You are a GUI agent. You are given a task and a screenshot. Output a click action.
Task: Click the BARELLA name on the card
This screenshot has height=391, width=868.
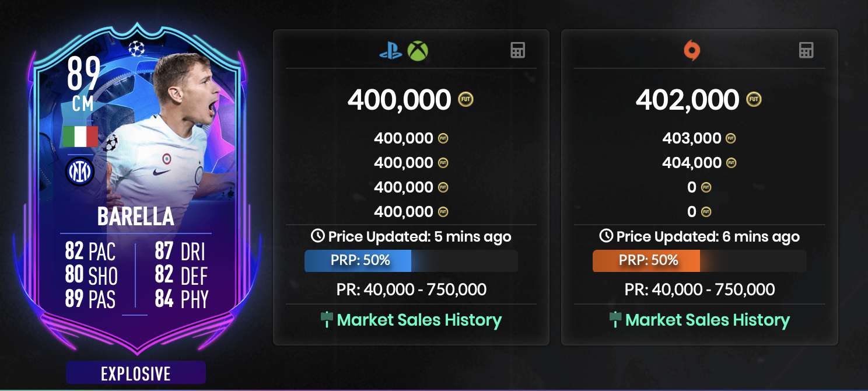[x=136, y=216]
